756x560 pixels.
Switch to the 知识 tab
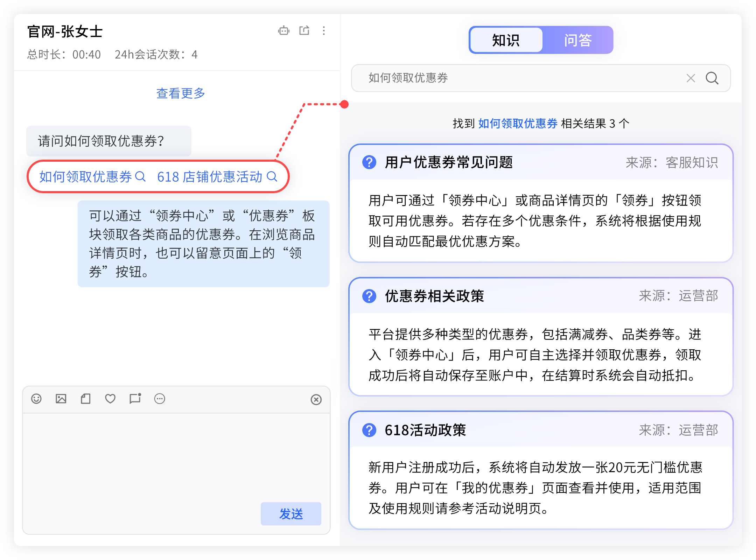(506, 40)
